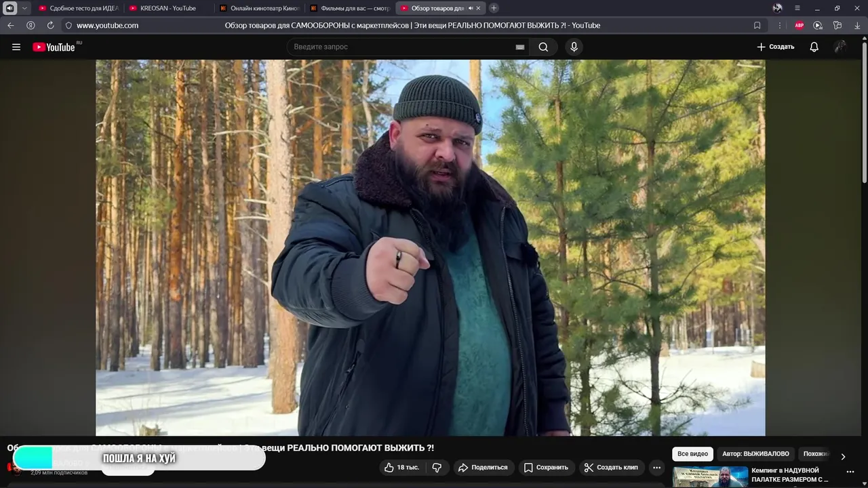Start voice search with the microphone

click(574, 47)
